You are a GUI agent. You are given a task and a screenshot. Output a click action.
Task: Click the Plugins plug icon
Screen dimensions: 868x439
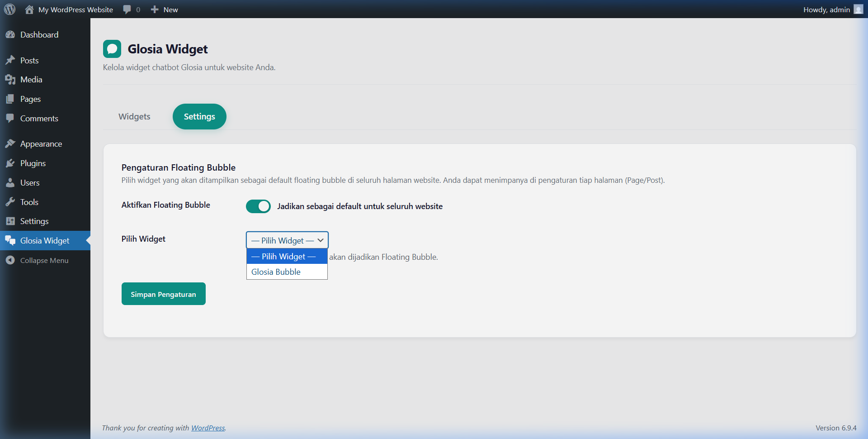[10, 163]
